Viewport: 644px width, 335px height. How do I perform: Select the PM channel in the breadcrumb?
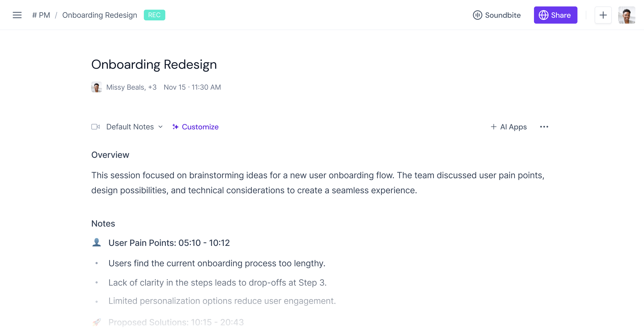(41, 15)
